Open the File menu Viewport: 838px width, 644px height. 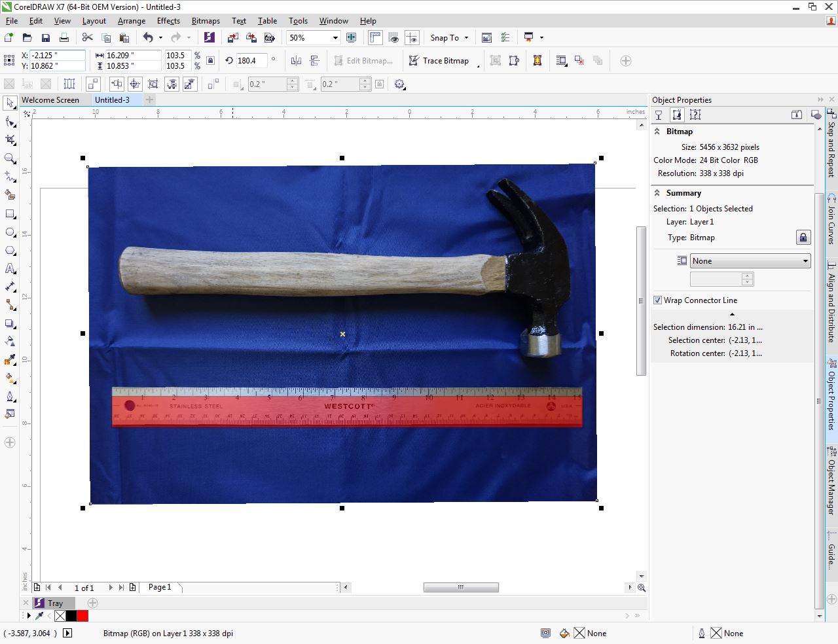12,21
